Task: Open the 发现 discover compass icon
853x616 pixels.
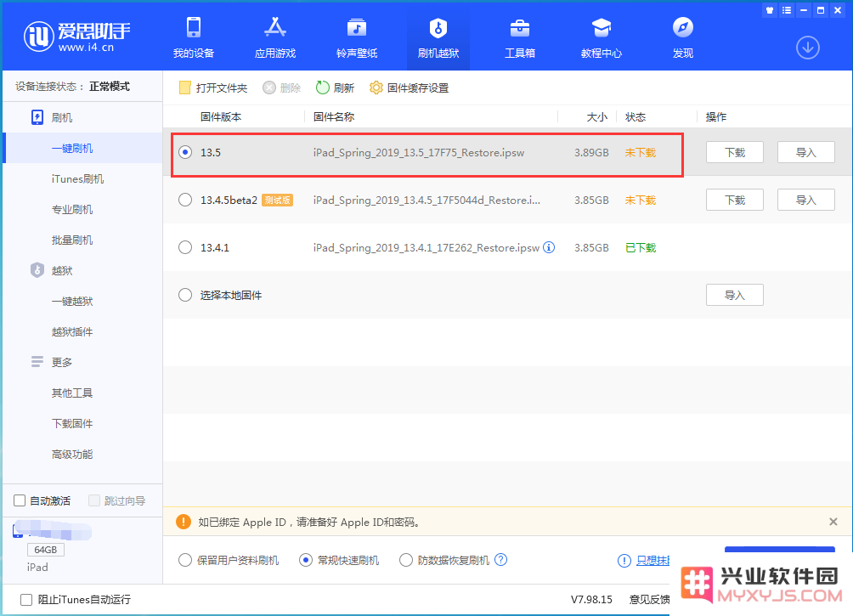Action: click(x=683, y=27)
